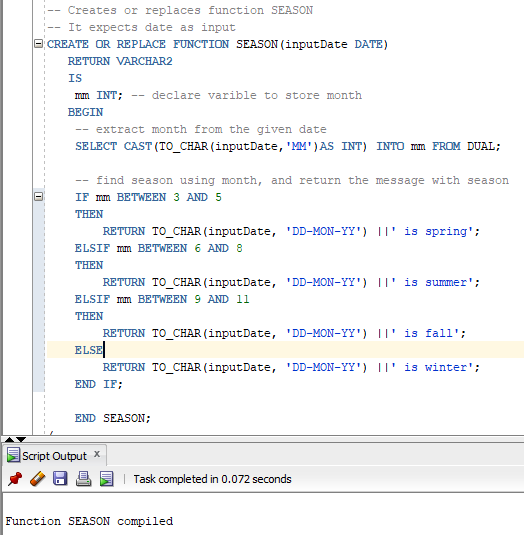
Task: Click the 'BEGIN' keyword
Action: [85, 112]
